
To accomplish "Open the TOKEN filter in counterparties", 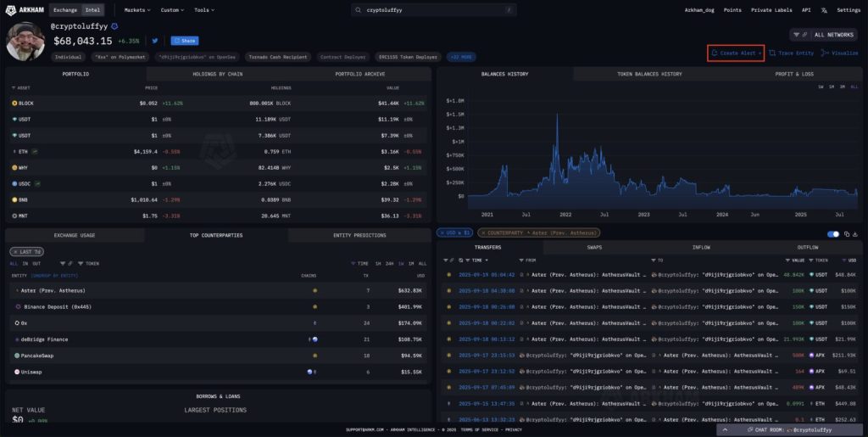I will 88,264.
